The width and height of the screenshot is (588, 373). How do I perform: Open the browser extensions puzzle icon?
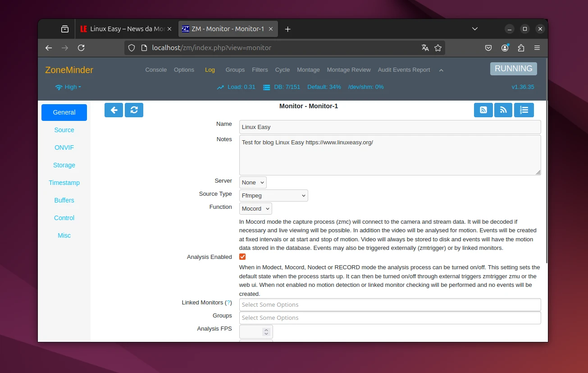[521, 48]
